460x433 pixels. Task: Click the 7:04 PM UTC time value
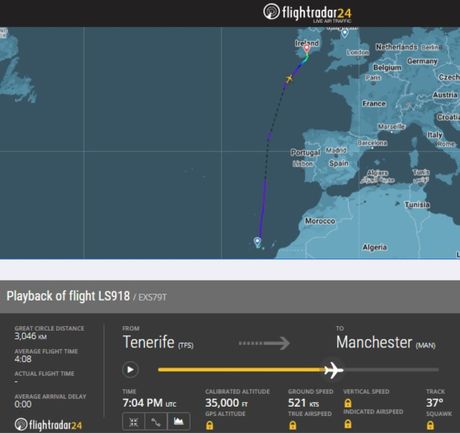pos(149,403)
